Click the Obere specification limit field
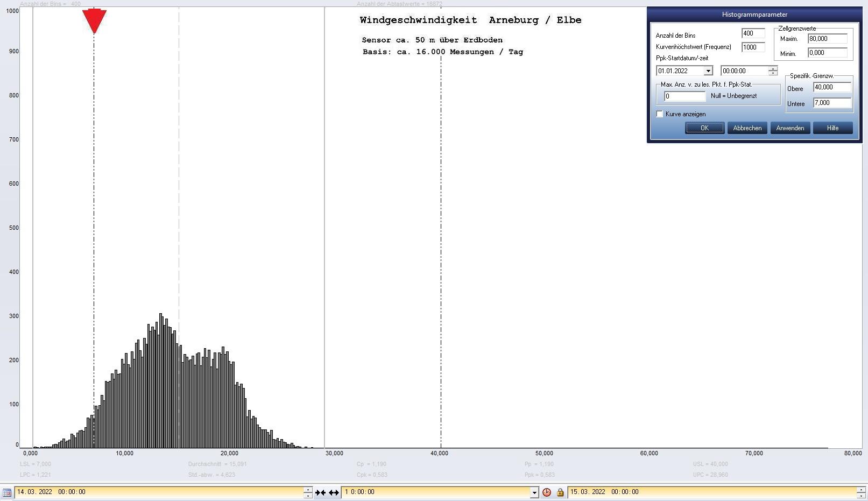The height and width of the screenshot is (501, 868). (831, 87)
